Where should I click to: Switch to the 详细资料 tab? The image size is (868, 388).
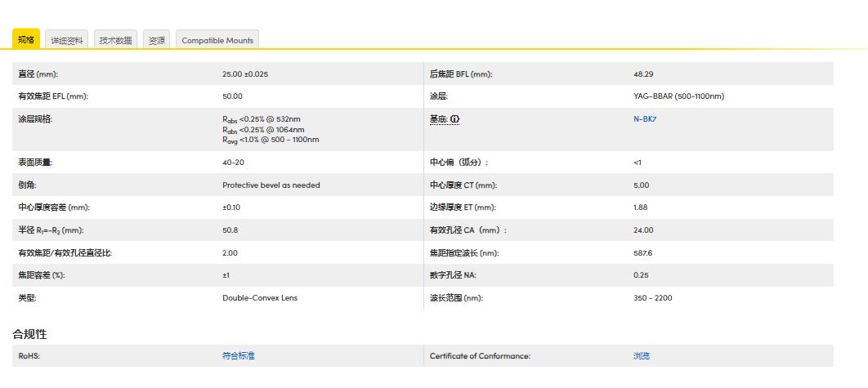(x=67, y=40)
